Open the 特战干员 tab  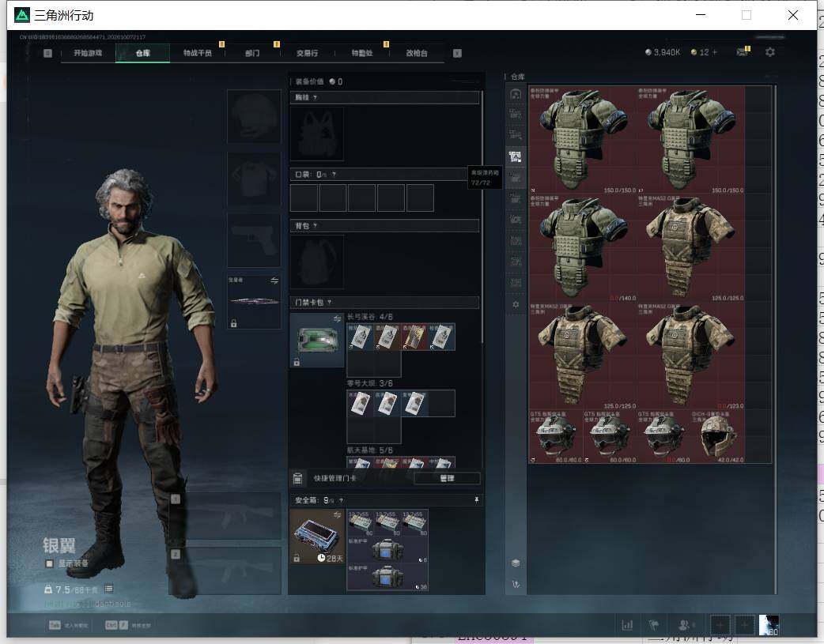[x=198, y=53]
